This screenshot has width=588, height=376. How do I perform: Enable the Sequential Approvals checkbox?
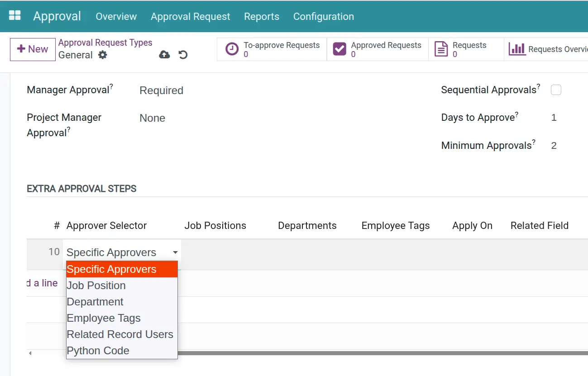coord(556,90)
